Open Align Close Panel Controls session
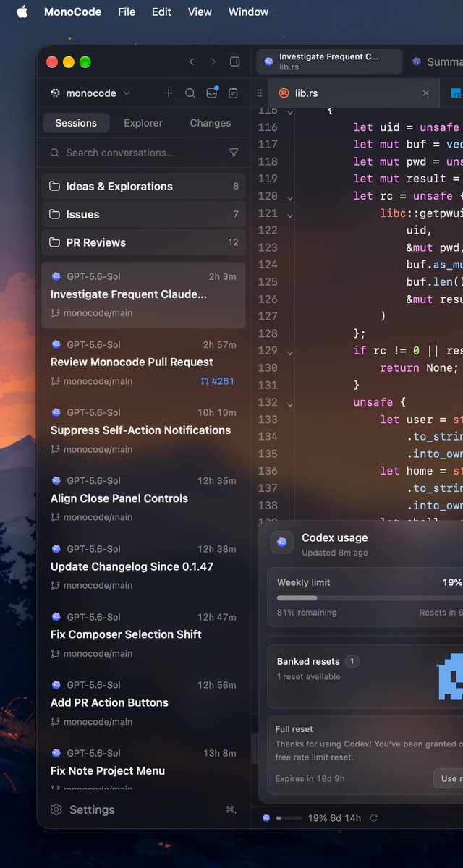Screen dimensions: 463x868 pos(143,498)
